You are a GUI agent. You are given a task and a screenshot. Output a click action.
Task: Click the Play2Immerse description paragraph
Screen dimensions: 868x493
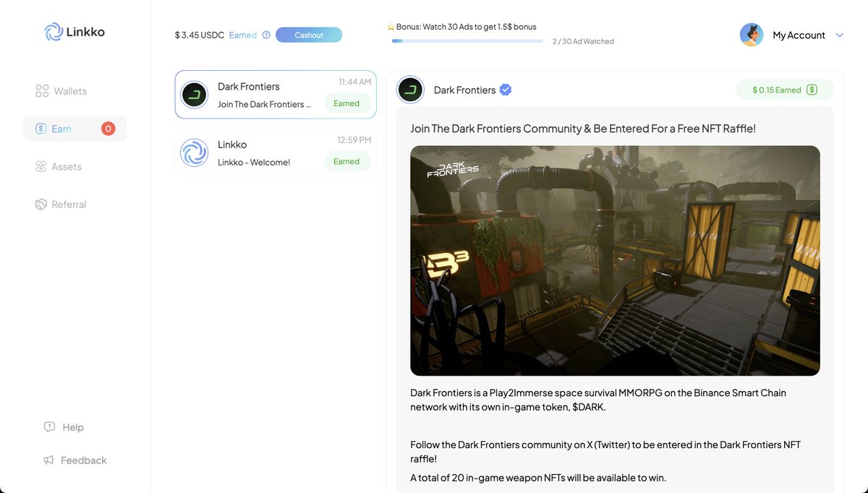tap(598, 400)
